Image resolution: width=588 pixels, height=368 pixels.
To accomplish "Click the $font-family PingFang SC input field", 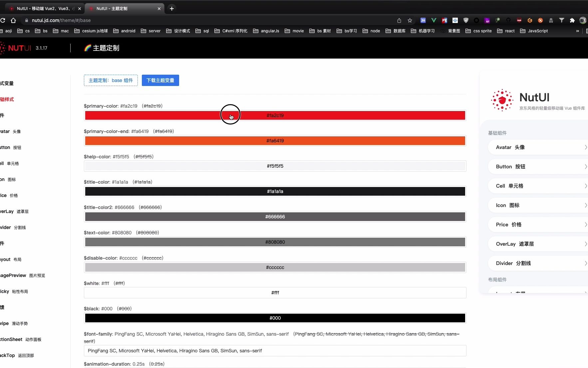I will (x=275, y=351).
